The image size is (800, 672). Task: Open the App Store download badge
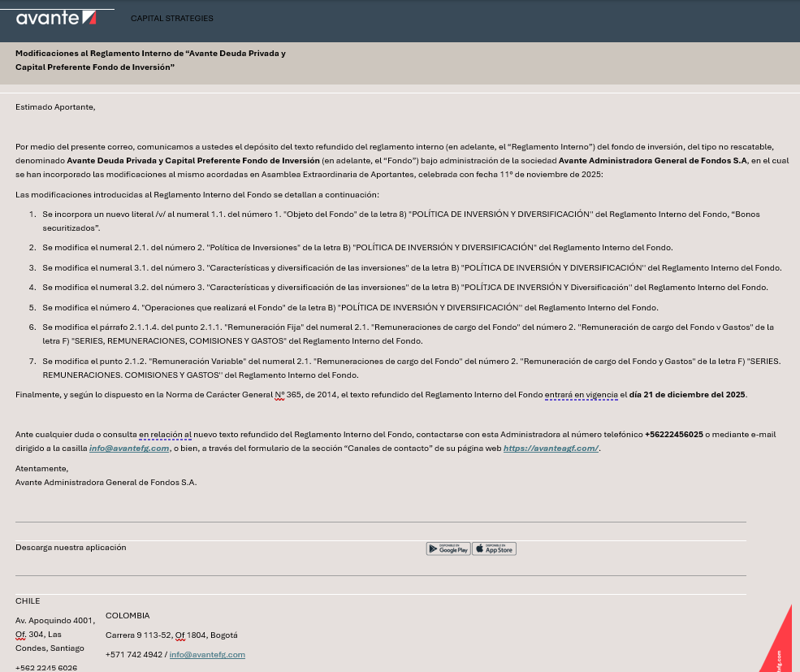click(494, 548)
